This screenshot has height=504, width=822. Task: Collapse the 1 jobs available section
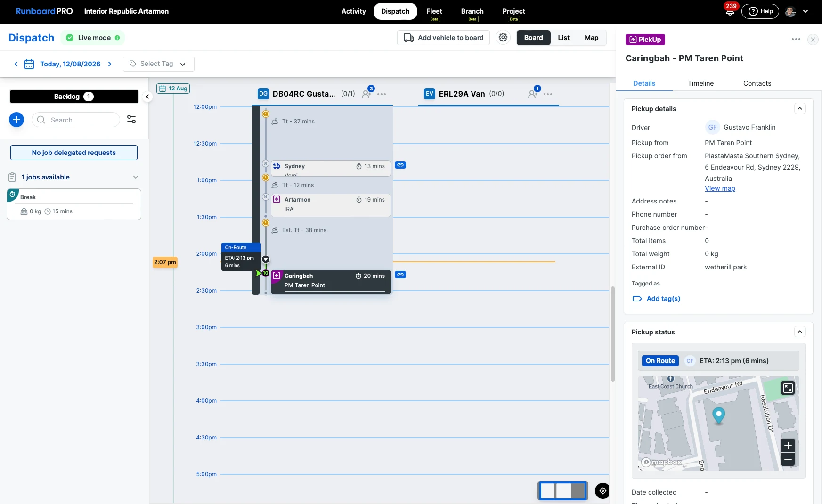[x=136, y=177]
